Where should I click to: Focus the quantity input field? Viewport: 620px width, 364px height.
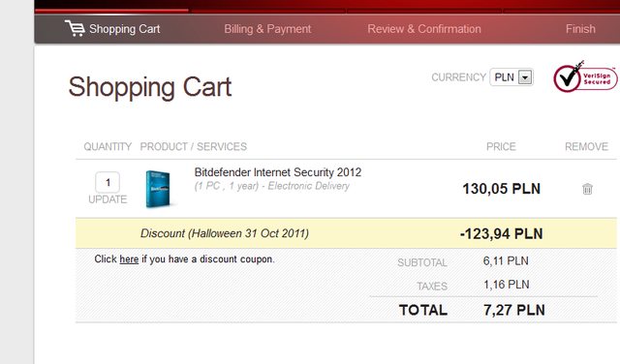coord(108,183)
